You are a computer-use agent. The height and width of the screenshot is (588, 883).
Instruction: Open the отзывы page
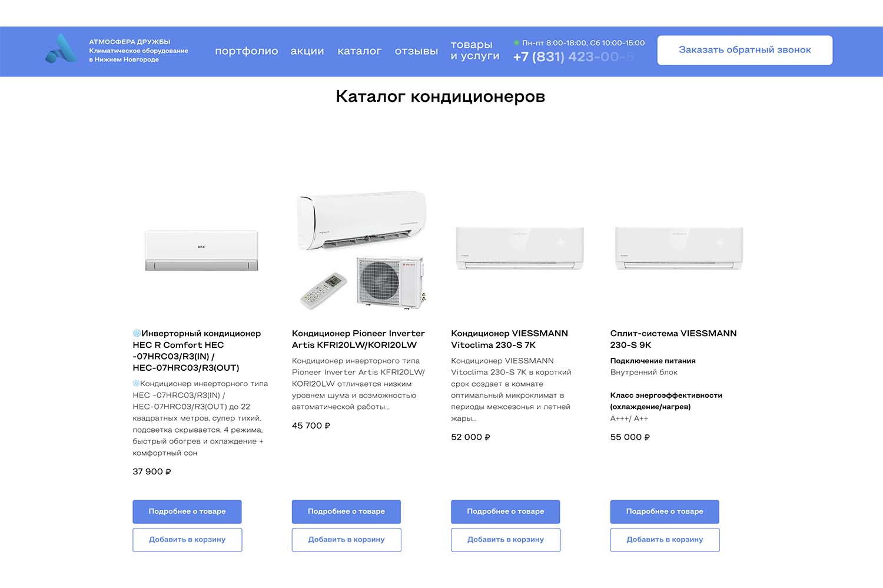pyautogui.click(x=416, y=51)
